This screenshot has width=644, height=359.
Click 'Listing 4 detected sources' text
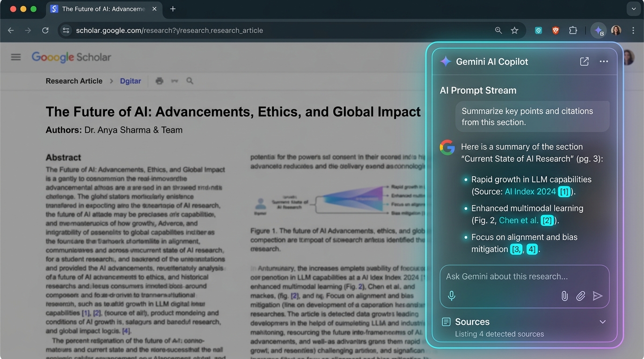(x=499, y=334)
